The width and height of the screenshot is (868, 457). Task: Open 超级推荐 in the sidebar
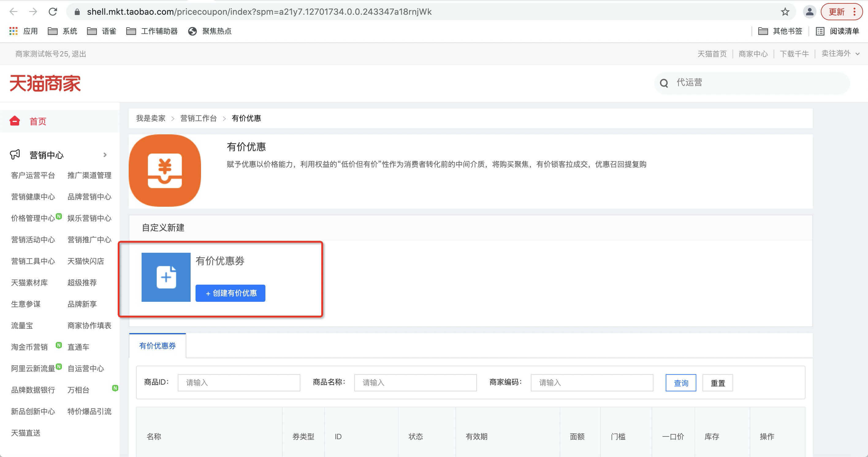[x=82, y=282]
